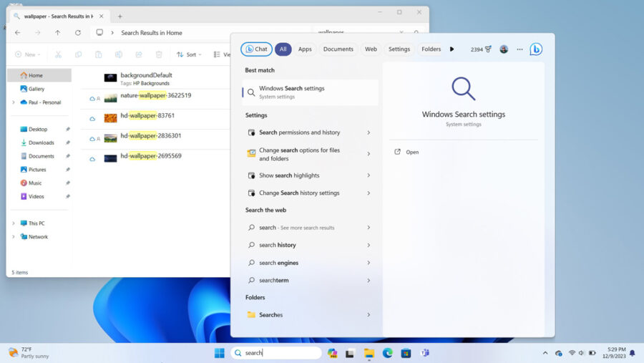Add a new File Explorer tab

click(120, 16)
